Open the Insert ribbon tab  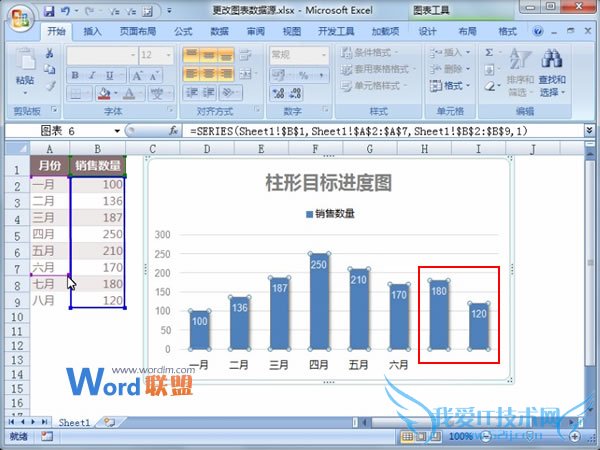[x=92, y=31]
